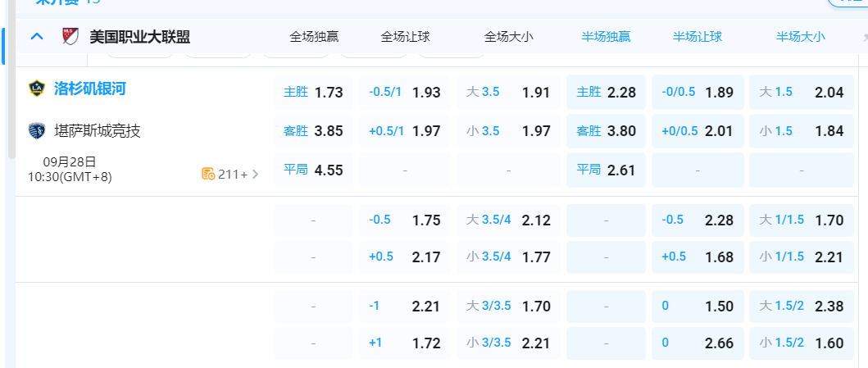Click the MLS league logo icon
This screenshot has width=868, height=368.
(70, 36)
